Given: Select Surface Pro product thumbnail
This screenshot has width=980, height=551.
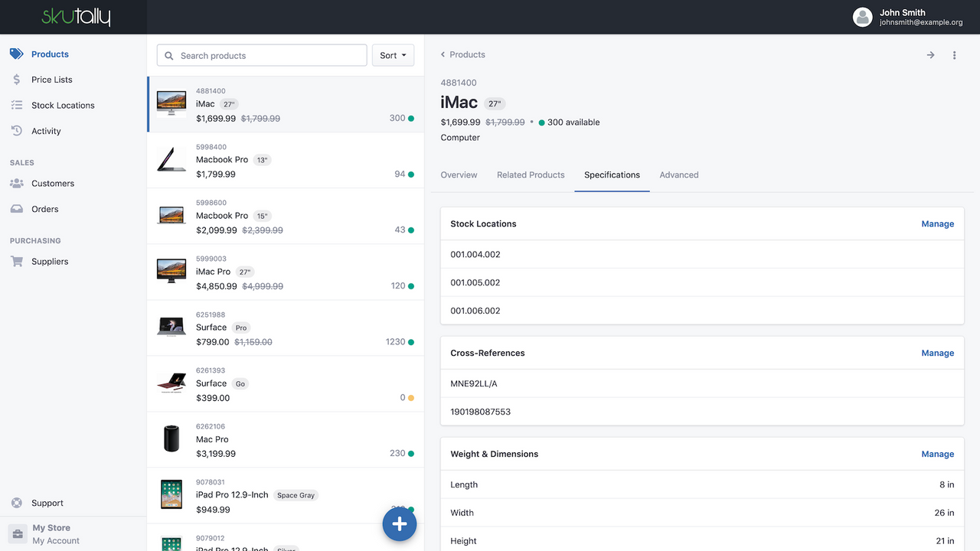Looking at the screenshot, I should 171,328.
